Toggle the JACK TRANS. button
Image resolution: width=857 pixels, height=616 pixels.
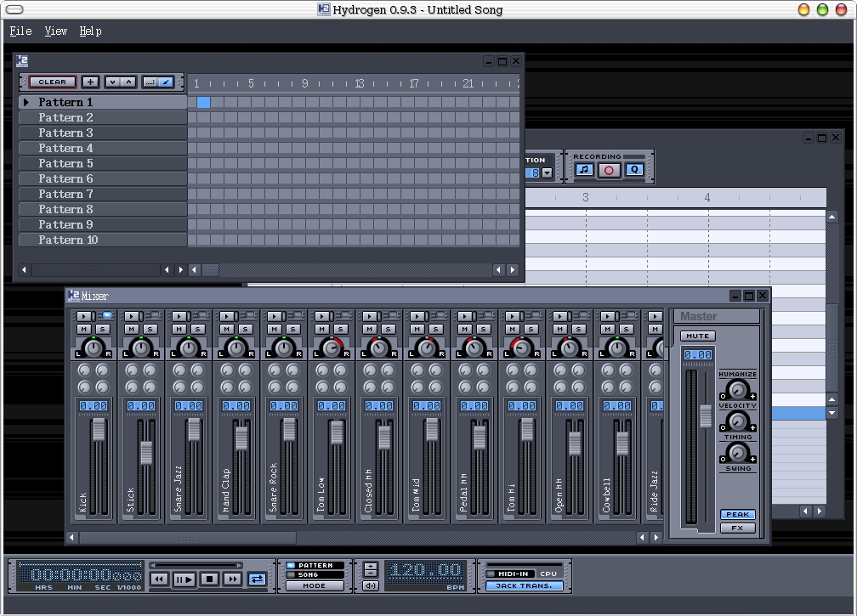(x=524, y=586)
